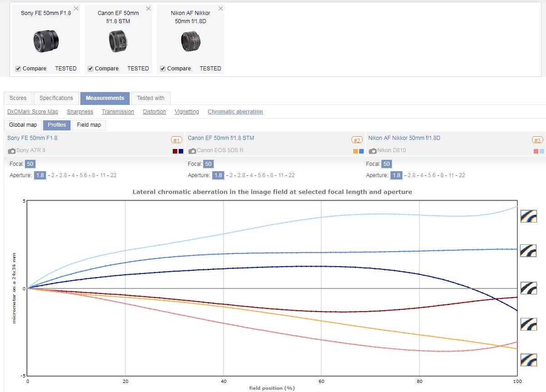
Task: Click Nikon light blue color swatch
Action: coord(542,151)
